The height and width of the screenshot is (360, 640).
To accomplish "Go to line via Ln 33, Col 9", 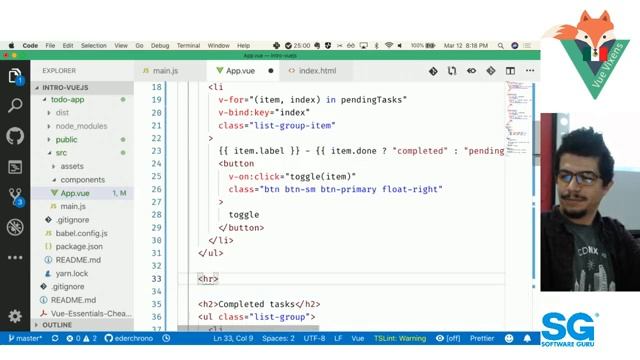I will 233,338.
